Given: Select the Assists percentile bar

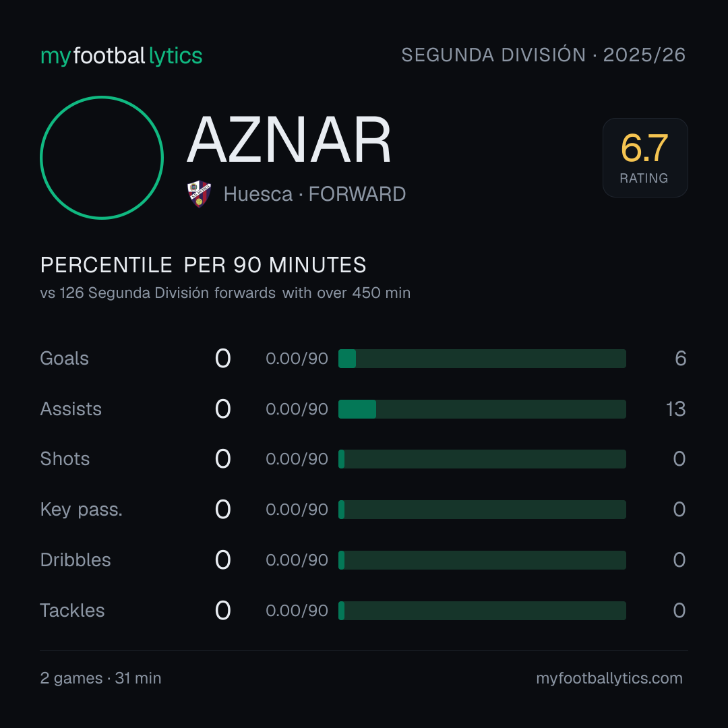Looking at the screenshot, I should pyautogui.click(x=482, y=409).
